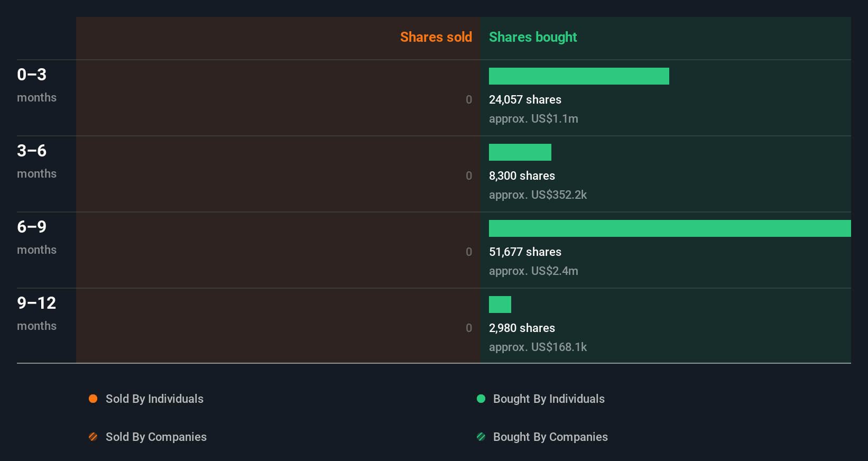Click the striped Sold By Companies legend icon

coord(93,437)
